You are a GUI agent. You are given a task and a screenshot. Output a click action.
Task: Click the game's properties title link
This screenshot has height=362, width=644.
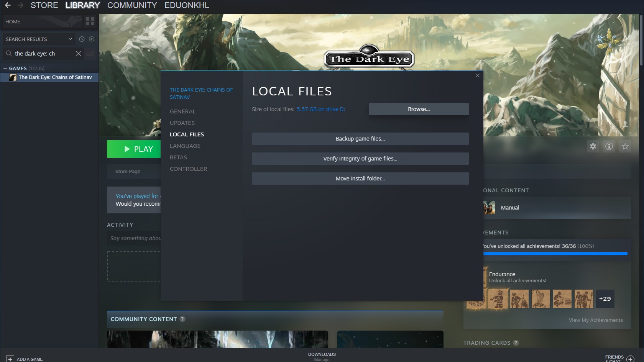tap(201, 93)
